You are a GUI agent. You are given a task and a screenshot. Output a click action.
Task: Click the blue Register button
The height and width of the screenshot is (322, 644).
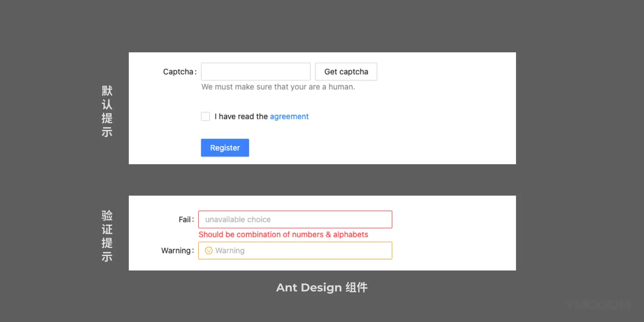point(225,148)
